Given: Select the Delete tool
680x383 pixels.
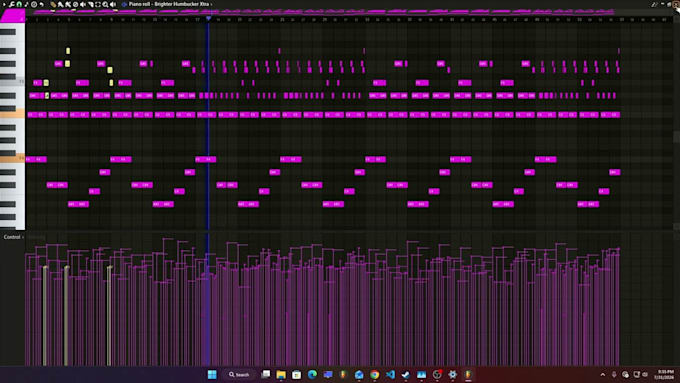Looking at the screenshot, I should [68, 4].
